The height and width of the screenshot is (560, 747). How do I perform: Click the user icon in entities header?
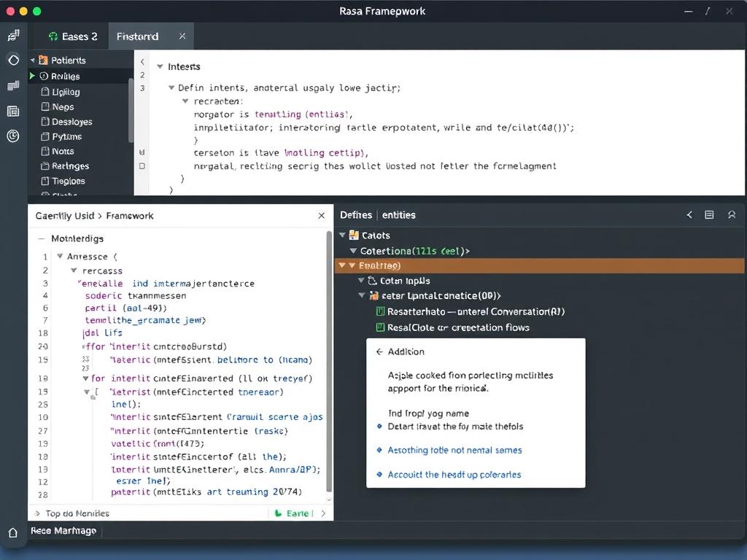point(732,215)
